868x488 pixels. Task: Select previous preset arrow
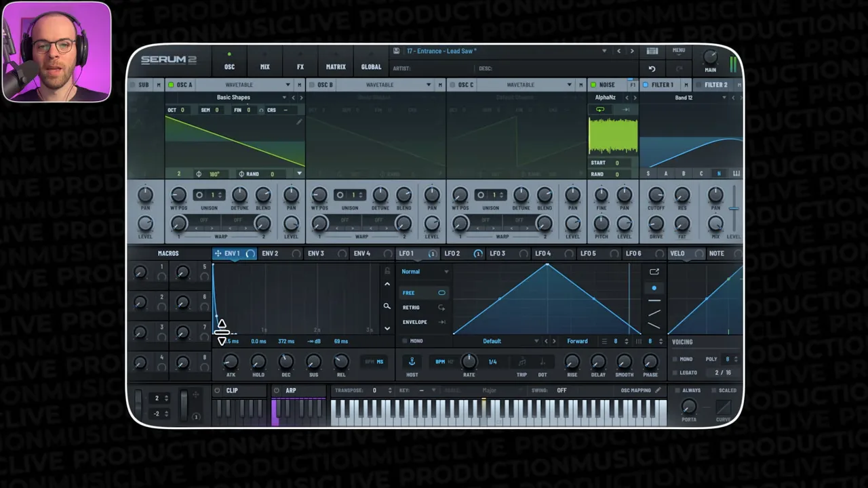pos(618,51)
